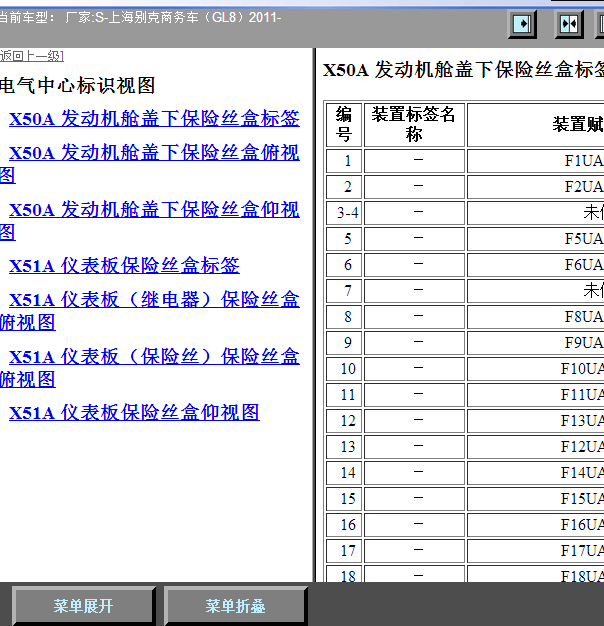Screen dimensions: 604x626
Task: Click row number 11 cell
Action: click(x=344, y=395)
